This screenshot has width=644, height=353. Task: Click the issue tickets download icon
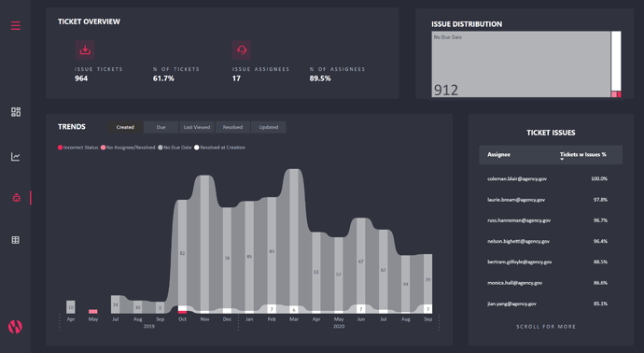point(85,49)
